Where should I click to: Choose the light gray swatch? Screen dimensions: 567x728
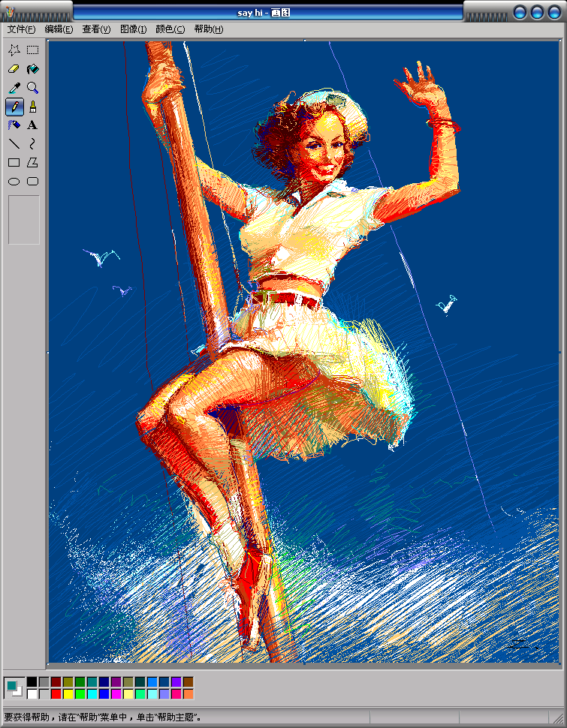(x=44, y=694)
